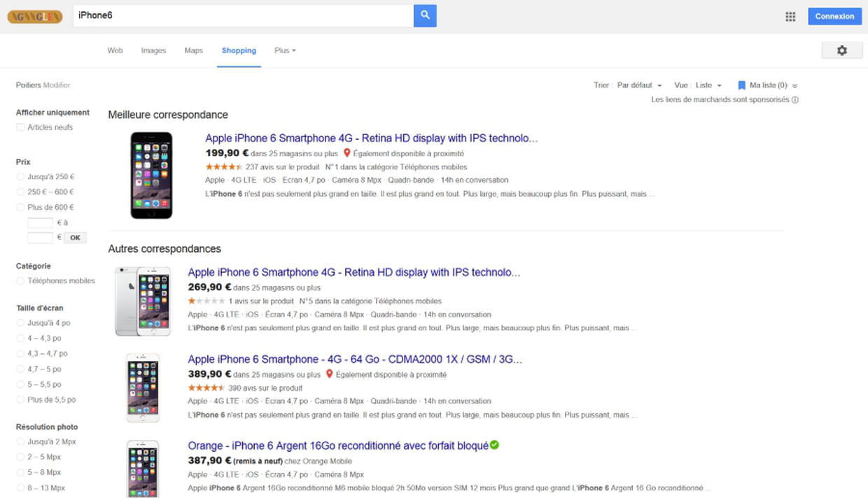Click the search field containing iPhone6
The image size is (868, 498).
pos(243,15)
